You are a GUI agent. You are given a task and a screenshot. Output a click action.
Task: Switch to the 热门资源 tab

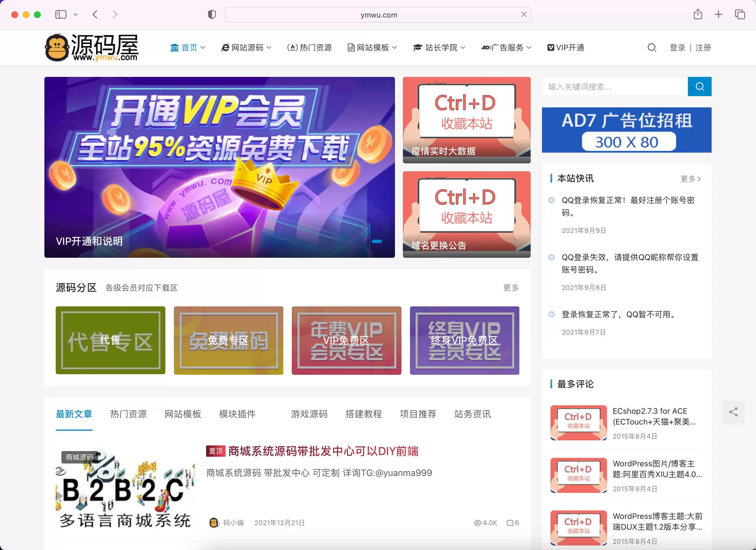click(128, 414)
